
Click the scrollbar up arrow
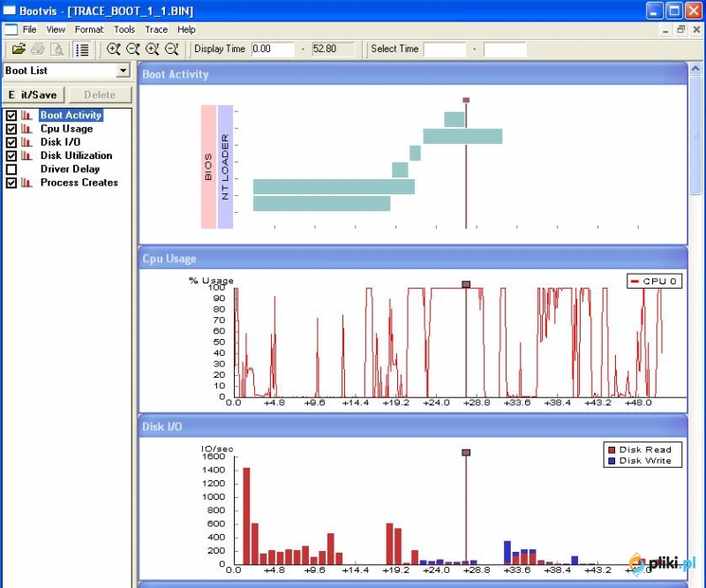tap(695, 69)
